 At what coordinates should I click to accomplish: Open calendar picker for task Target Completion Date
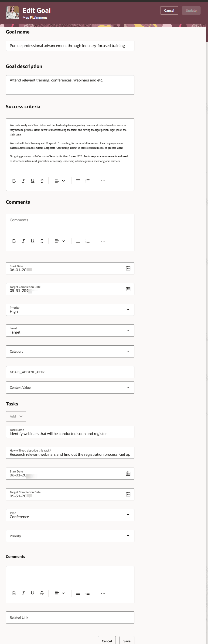128,494
